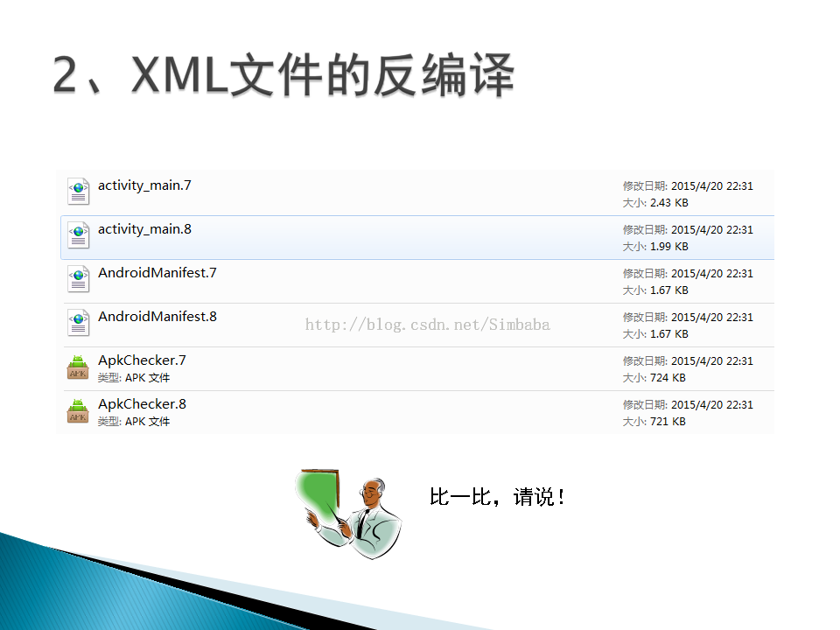Image resolution: width=840 pixels, height=630 pixels.
Task: Click the AndroidManifest.8 file icon
Action: point(78,323)
